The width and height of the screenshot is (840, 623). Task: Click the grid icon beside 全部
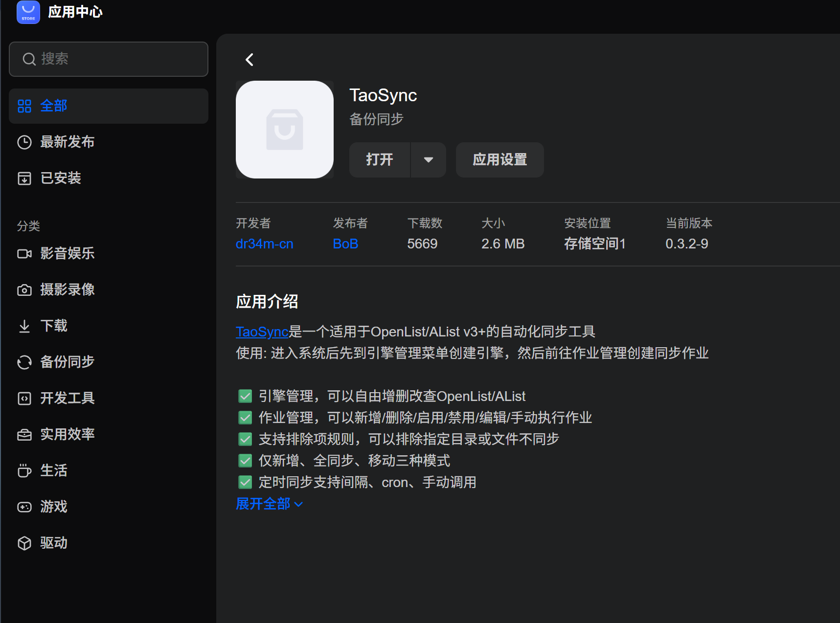click(x=24, y=106)
